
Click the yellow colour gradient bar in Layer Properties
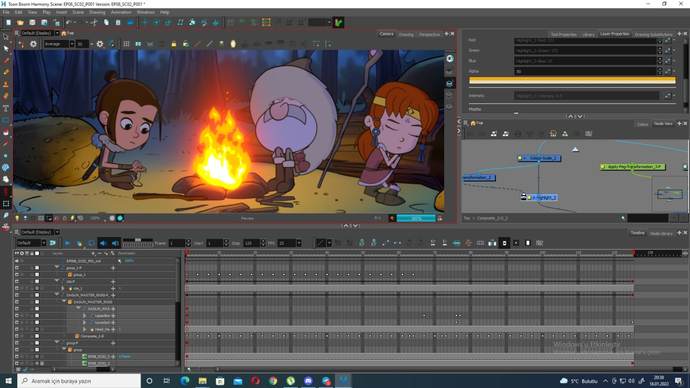(x=572, y=81)
